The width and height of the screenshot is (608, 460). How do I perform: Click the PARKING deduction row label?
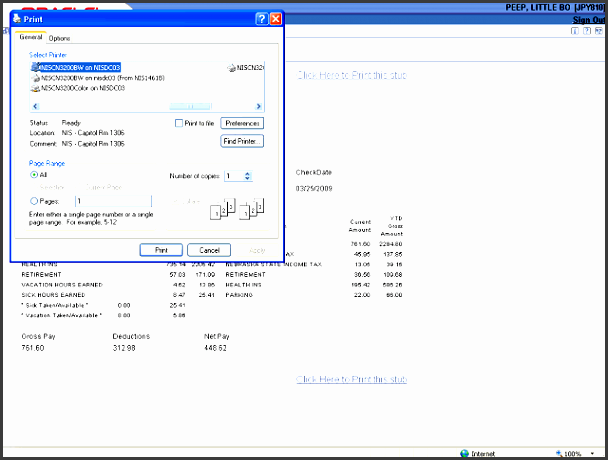(239, 295)
